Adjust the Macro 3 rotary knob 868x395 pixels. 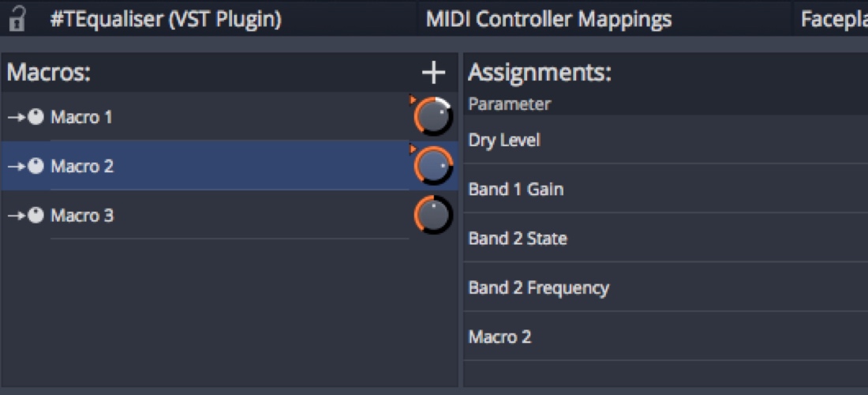click(433, 216)
